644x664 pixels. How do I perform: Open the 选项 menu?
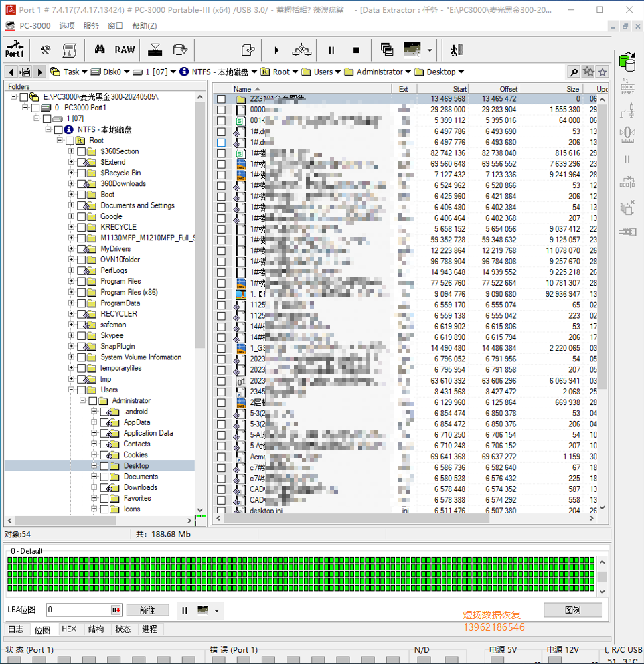(x=67, y=26)
